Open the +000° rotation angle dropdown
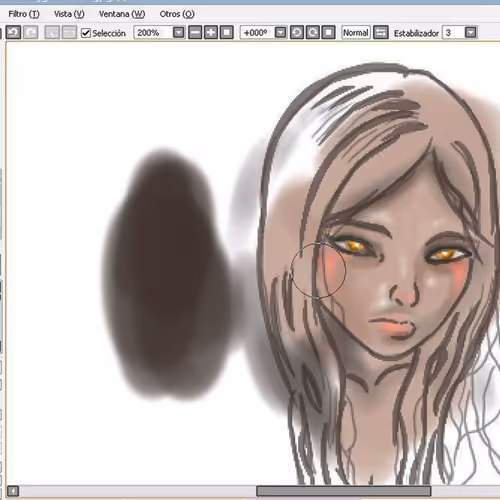Screen dimensions: 500x500 coord(281,33)
